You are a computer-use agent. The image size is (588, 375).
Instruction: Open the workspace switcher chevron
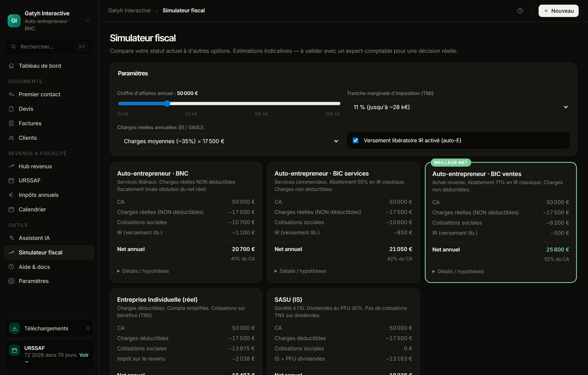tap(88, 21)
